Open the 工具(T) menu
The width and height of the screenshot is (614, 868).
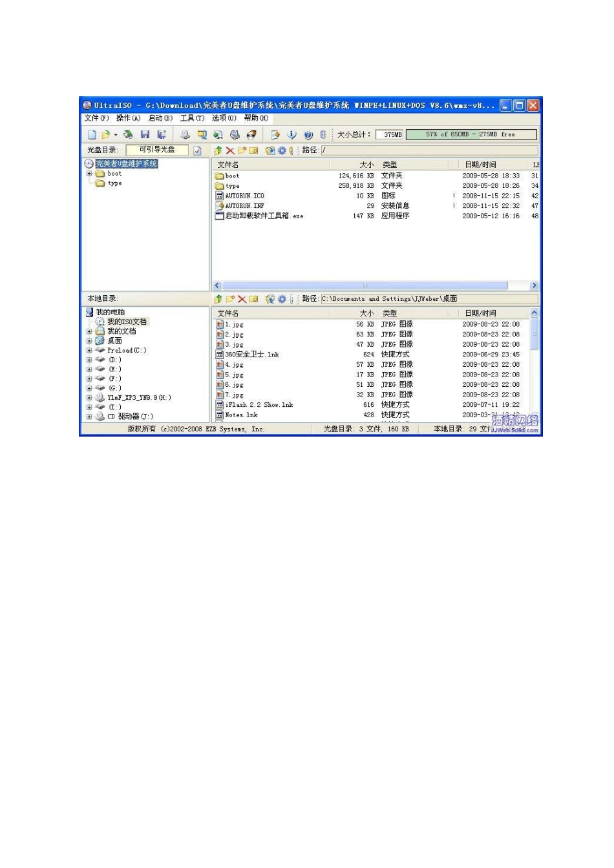pyautogui.click(x=193, y=118)
